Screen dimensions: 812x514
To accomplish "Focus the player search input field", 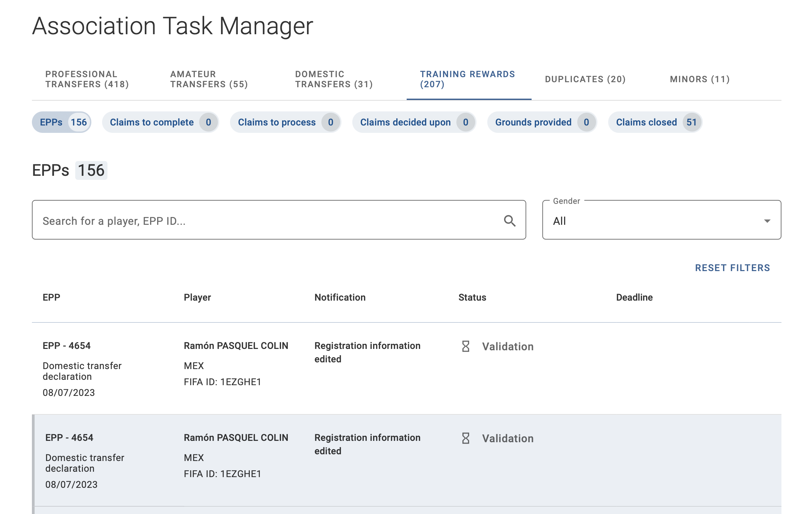I will pyautogui.click(x=279, y=220).
